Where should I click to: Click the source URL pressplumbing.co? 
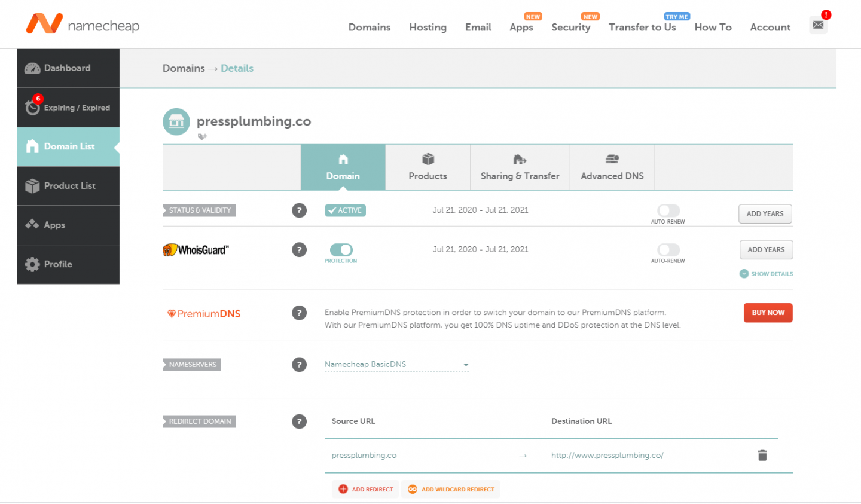[x=364, y=456]
